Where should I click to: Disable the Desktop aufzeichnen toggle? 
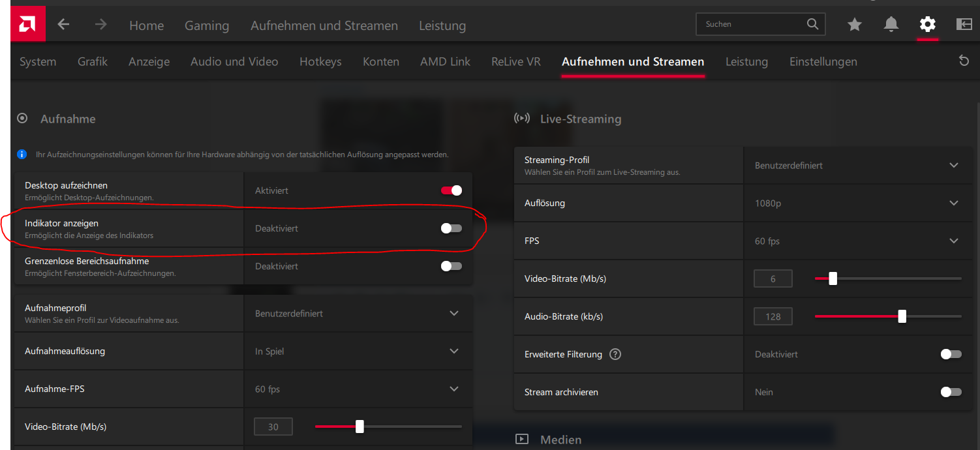[452, 190]
